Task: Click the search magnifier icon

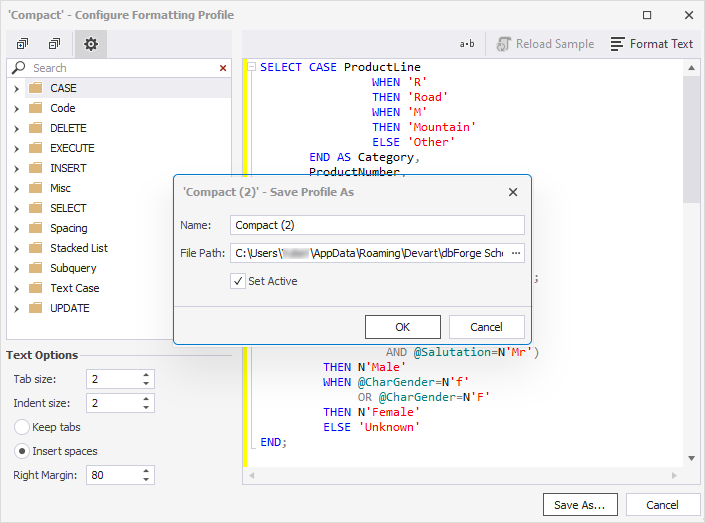Action: tap(18, 67)
